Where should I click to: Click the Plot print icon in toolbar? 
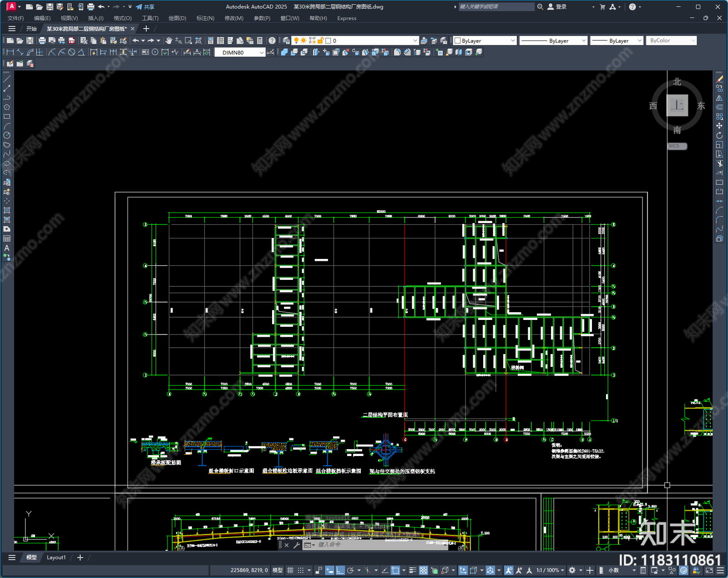click(x=42, y=41)
